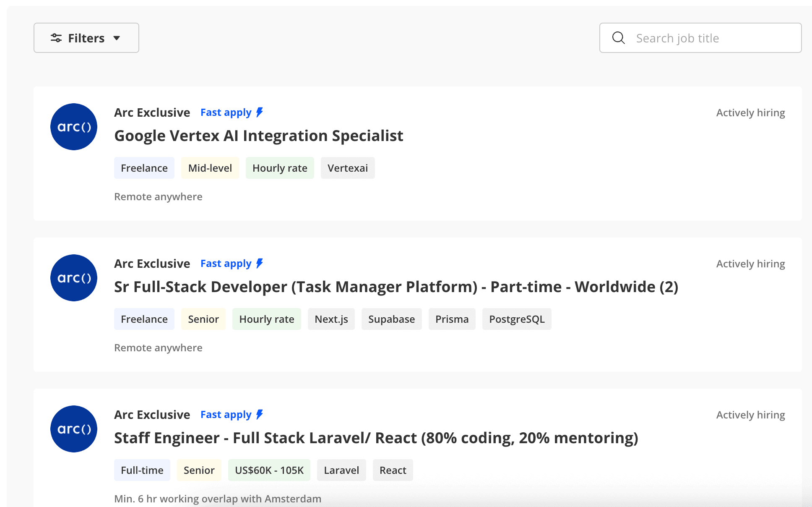812x507 pixels.
Task: Click Arc logo on Staff Engineer job
Action: pos(74,429)
